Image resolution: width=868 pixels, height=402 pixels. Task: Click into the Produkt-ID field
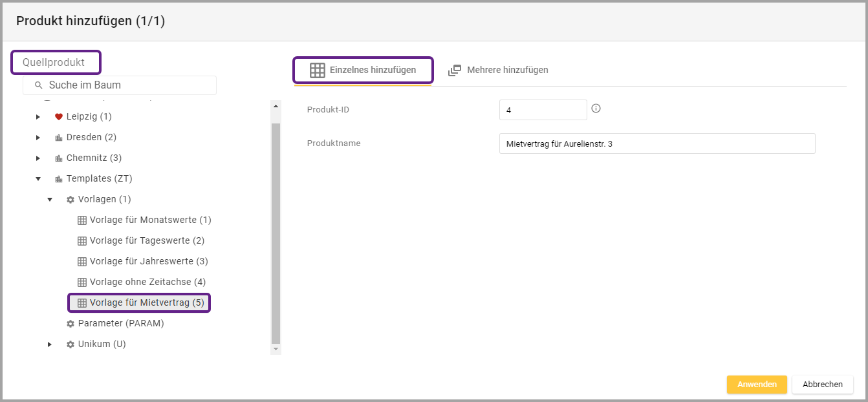point(543,110)
